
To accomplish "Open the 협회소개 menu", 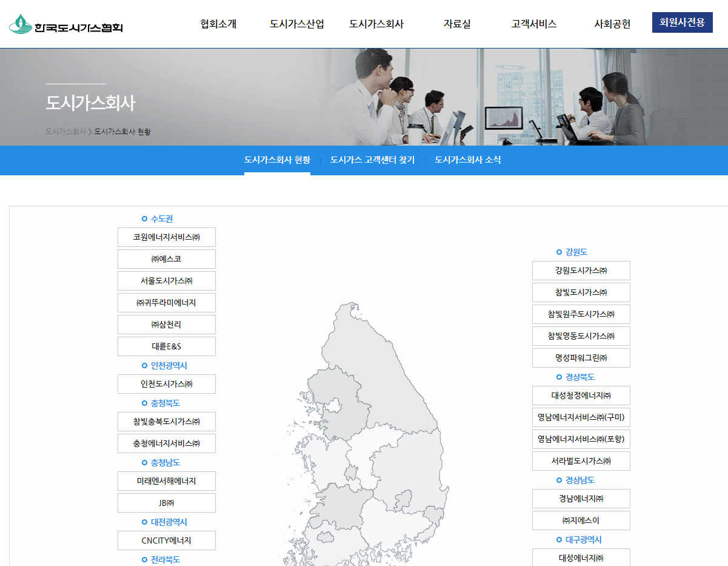I will [218, 24].
